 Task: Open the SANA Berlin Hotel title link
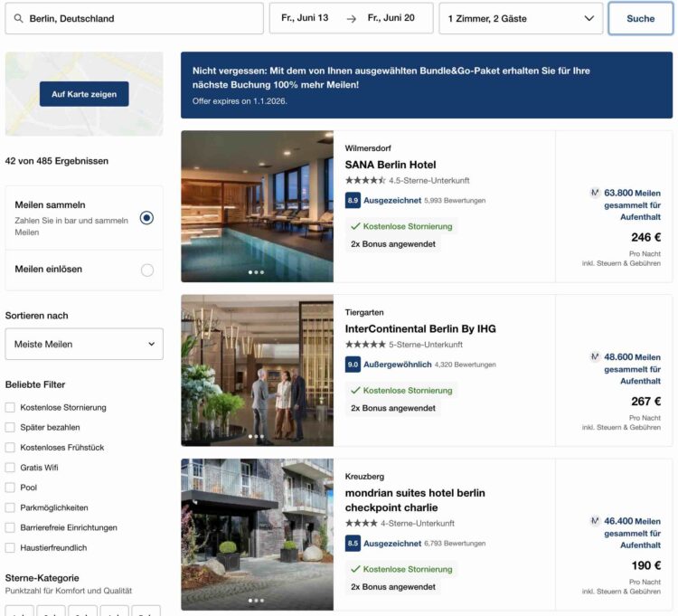pos(390,165)
